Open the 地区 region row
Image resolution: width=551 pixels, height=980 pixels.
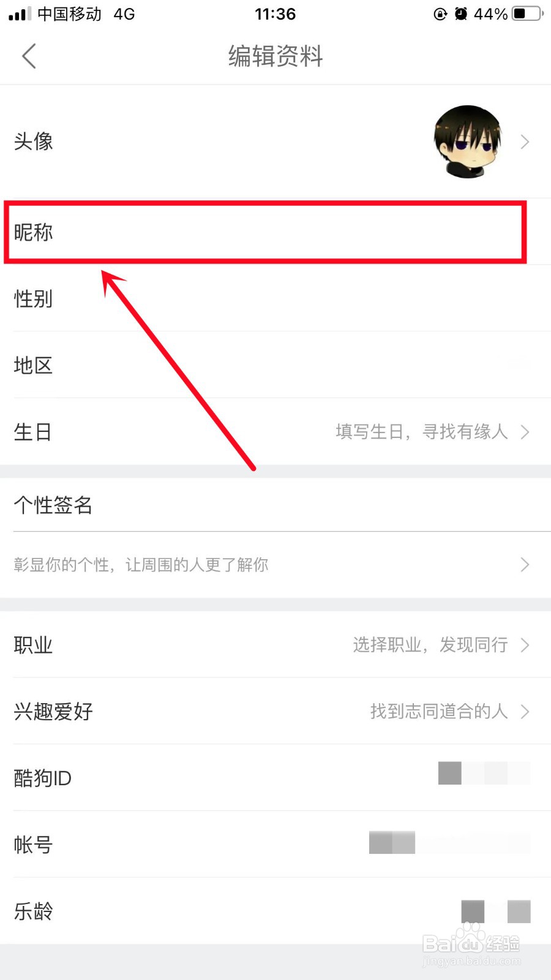[x=275, y=366]
